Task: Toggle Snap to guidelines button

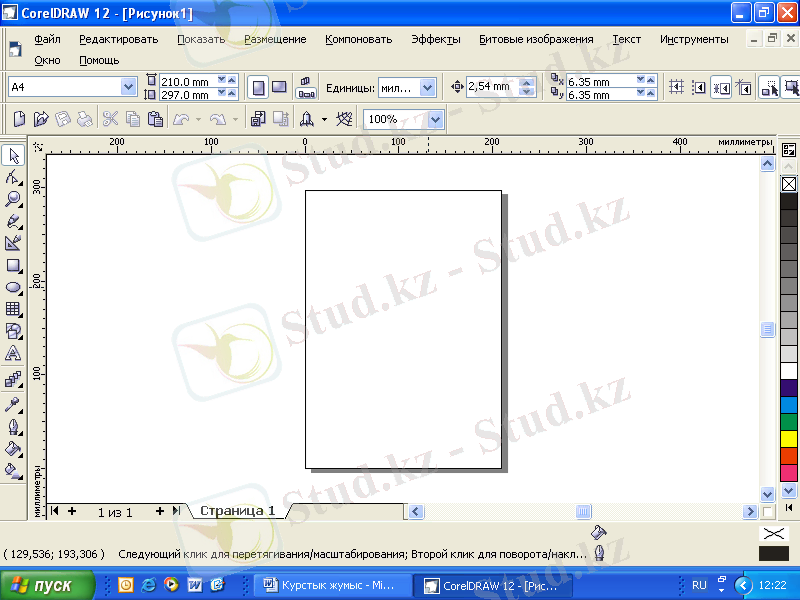Action: click(x=698, y=87)
